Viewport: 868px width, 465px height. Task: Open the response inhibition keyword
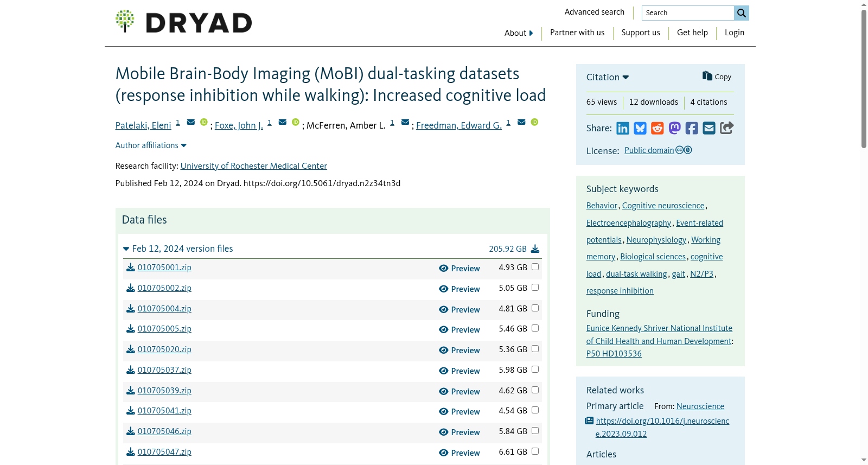point(620,291)
